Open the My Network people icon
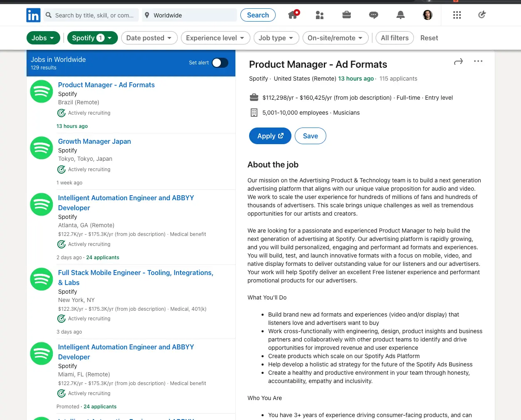 pos(320,15)
